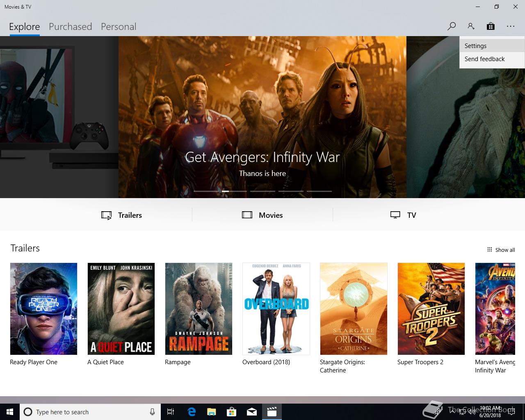Click the TV monitor icon

click(x=395, y=215)
